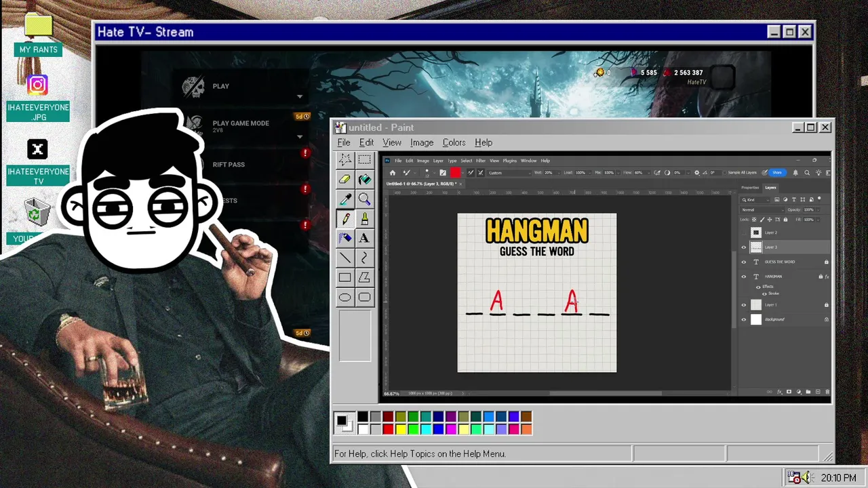Hide the Background layer
Image resolution: width=868 pixels, height=488 pixels.
pos(744,320)
